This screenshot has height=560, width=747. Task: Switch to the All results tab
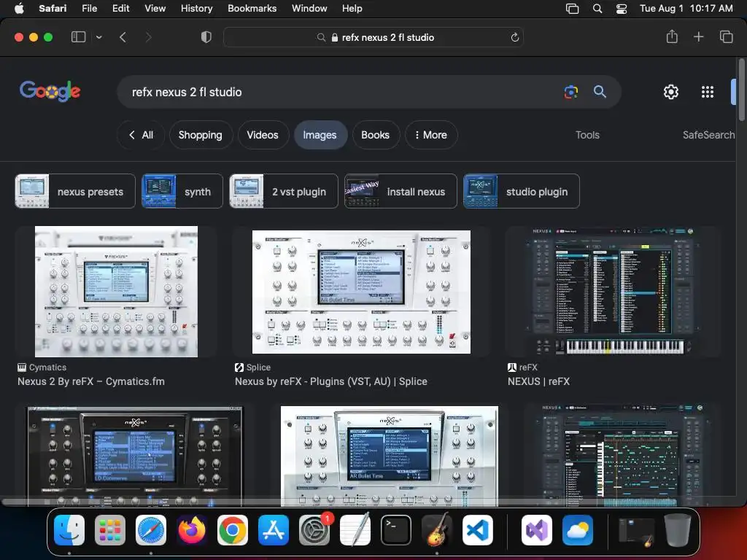pyautogui.click(x=141, y=135)
